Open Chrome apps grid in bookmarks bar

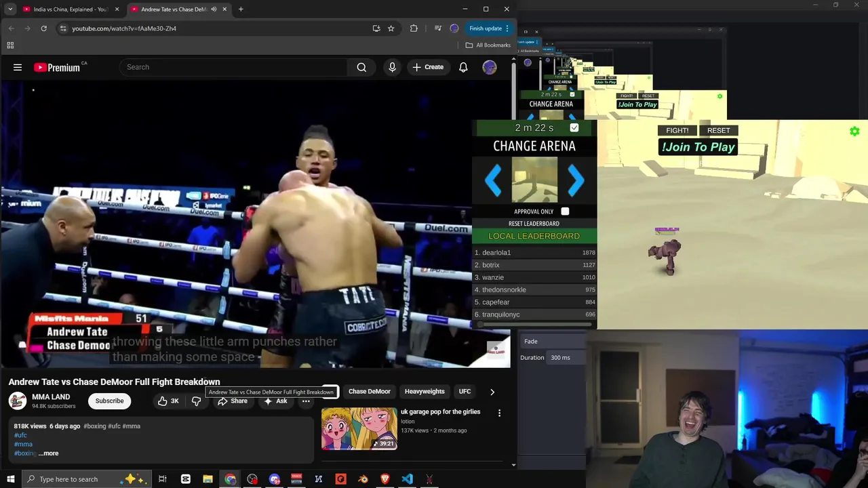(10, 45)
